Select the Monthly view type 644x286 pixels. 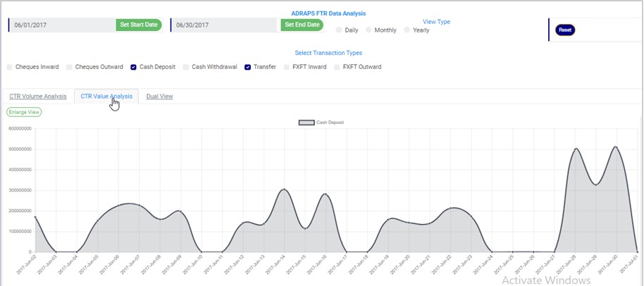(x=369, y=30)
